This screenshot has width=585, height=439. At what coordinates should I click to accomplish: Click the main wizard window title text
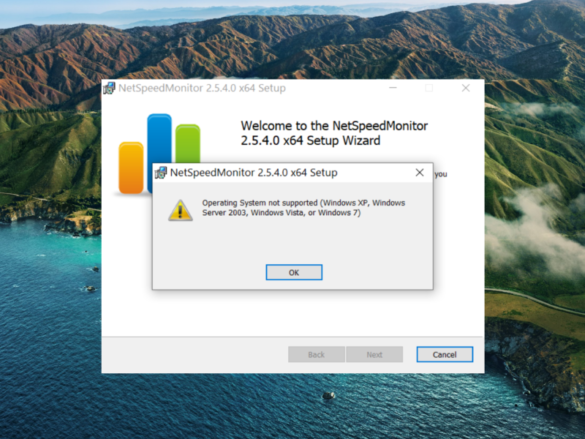pos(202,88)
